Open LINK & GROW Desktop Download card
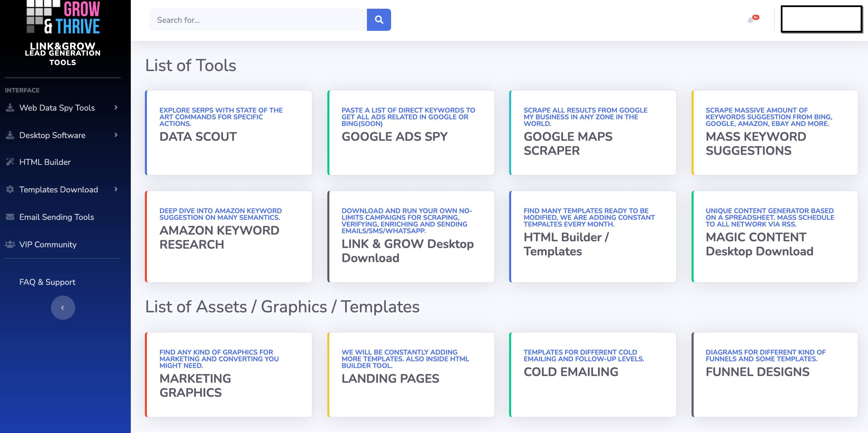The image size is (868, 433). 411,237
